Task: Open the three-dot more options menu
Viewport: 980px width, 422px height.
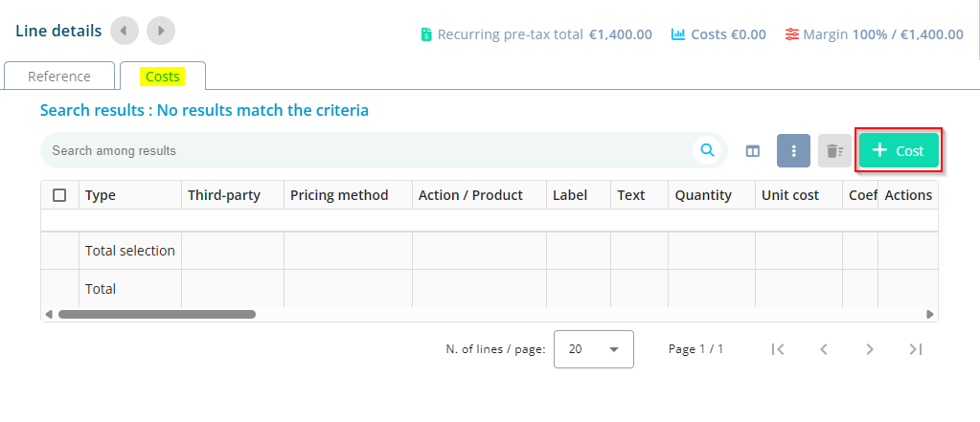Action: pyautogui.click(x=793, y=151)
